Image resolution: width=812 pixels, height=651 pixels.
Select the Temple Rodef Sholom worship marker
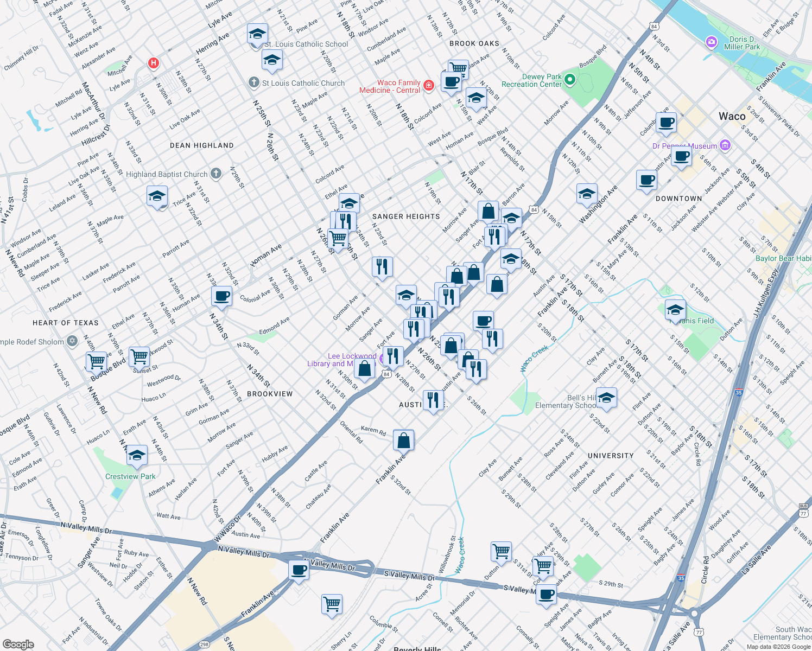tap(72, 341)
